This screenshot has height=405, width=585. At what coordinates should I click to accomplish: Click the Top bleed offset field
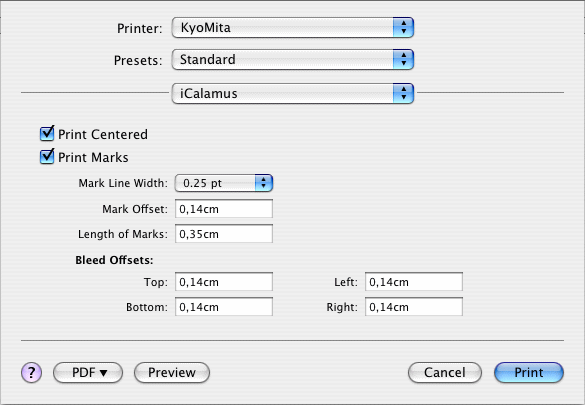pyautogui.click(x=224, y=282)
